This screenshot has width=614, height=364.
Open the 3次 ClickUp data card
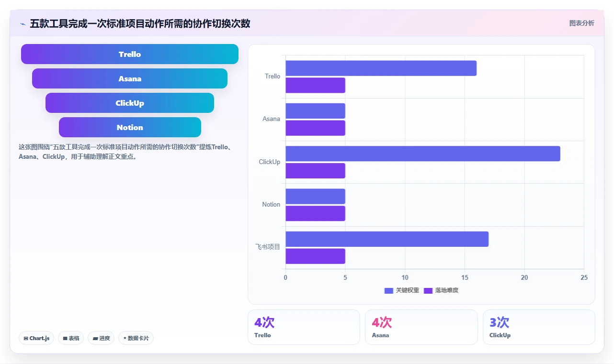click(539, 327)
